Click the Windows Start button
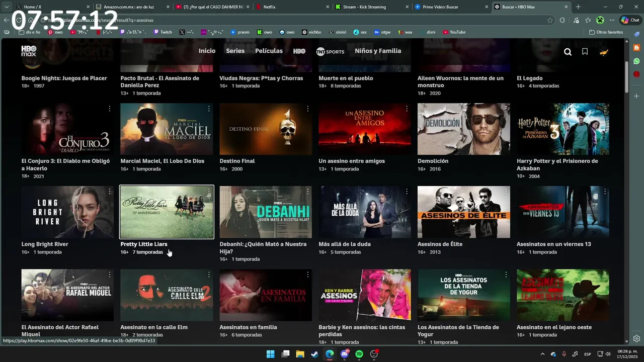This screenshot has width=644, height=362. (270, 354)
